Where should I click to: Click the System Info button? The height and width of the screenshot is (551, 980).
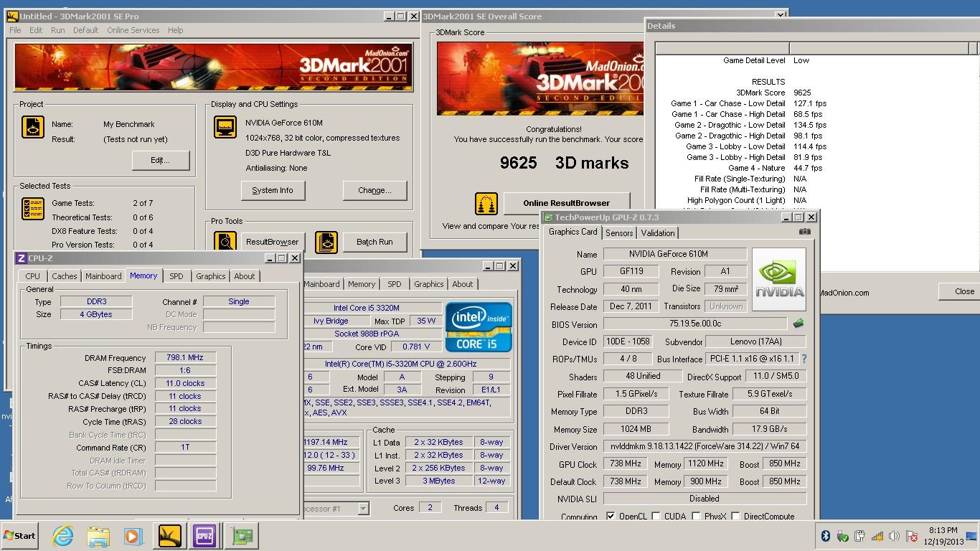273,190
